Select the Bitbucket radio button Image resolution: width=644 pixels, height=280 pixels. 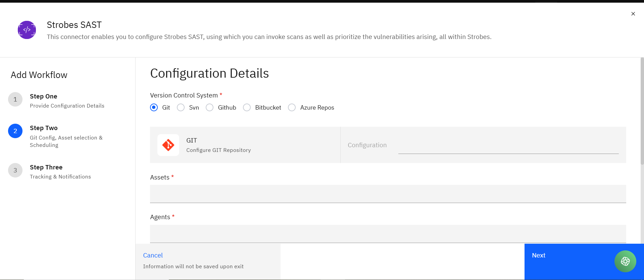point(247,108)
